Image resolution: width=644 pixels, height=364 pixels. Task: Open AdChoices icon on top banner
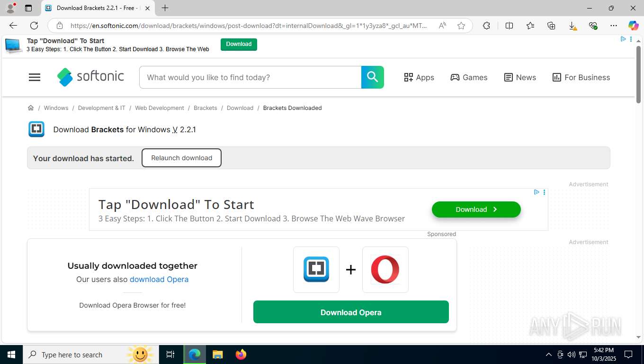(x=623, y=39)
